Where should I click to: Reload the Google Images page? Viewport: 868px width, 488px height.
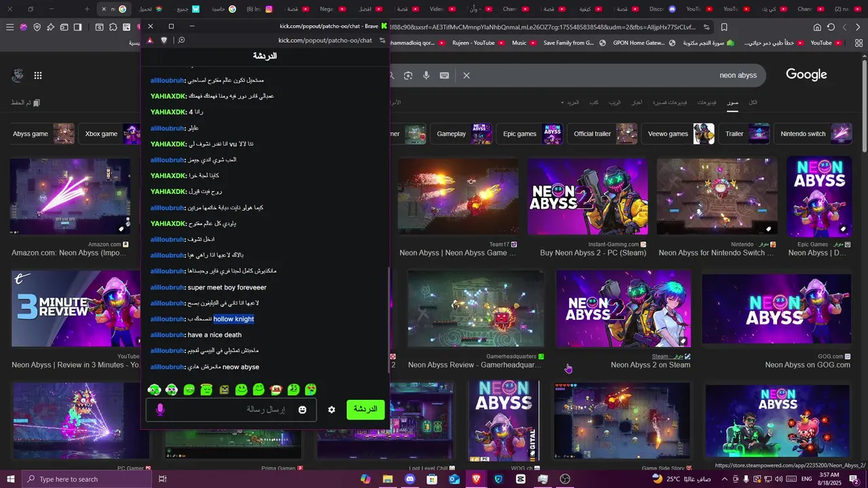pyautogui.click(x=831, y=27)
